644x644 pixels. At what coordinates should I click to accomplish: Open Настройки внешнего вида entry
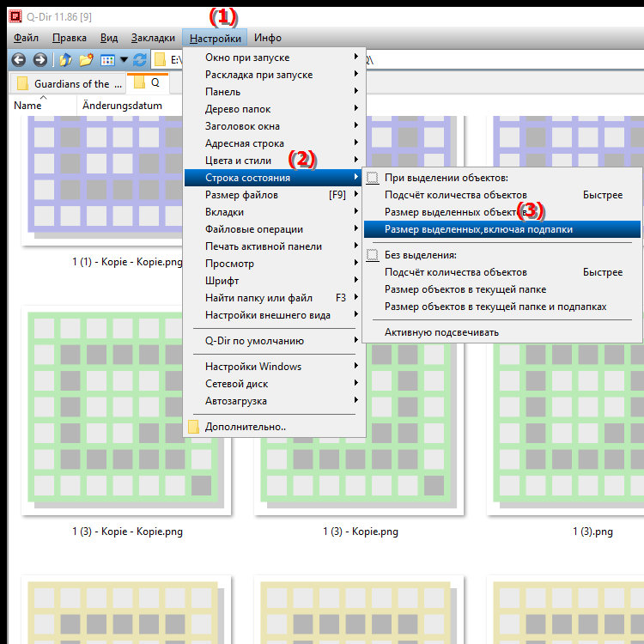(273, 315)
